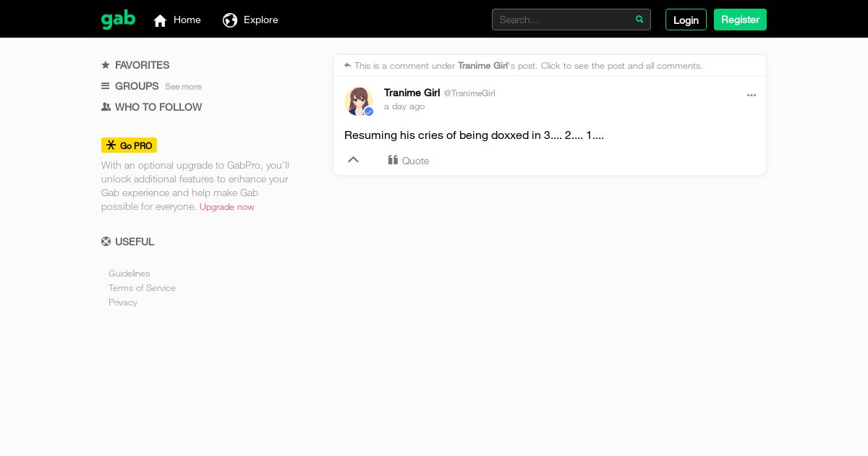Click the Quote label on the post
The height and width of the screenshot is (456, 868).
coord(415,161)
